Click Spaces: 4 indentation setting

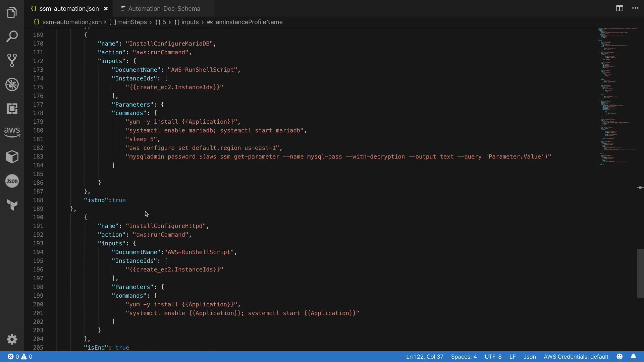pyautogui.click(x=464, y=357)
